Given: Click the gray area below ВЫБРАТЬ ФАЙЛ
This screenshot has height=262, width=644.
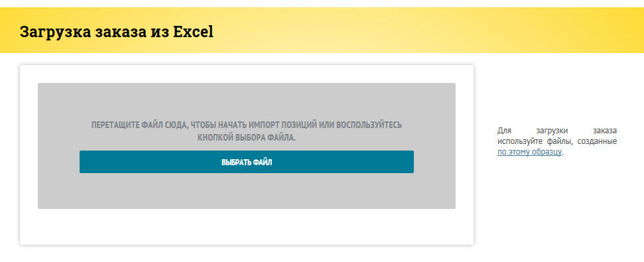Looking at the screenshot, I should click(247, 191).
